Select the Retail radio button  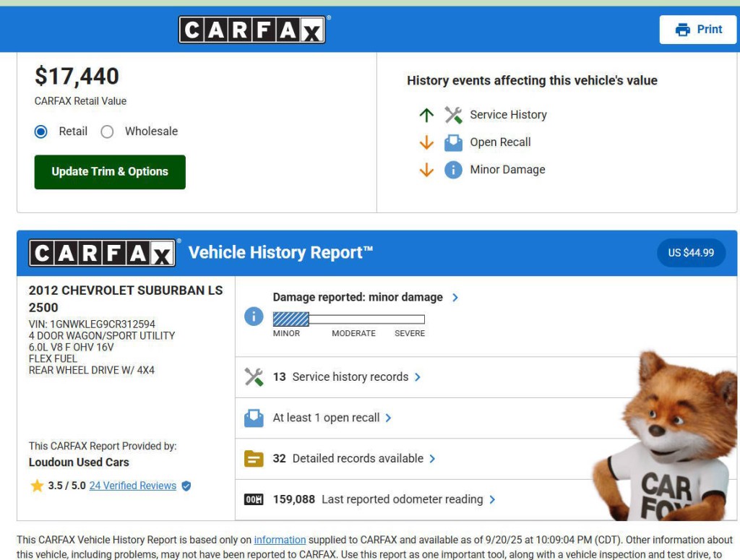41,132
